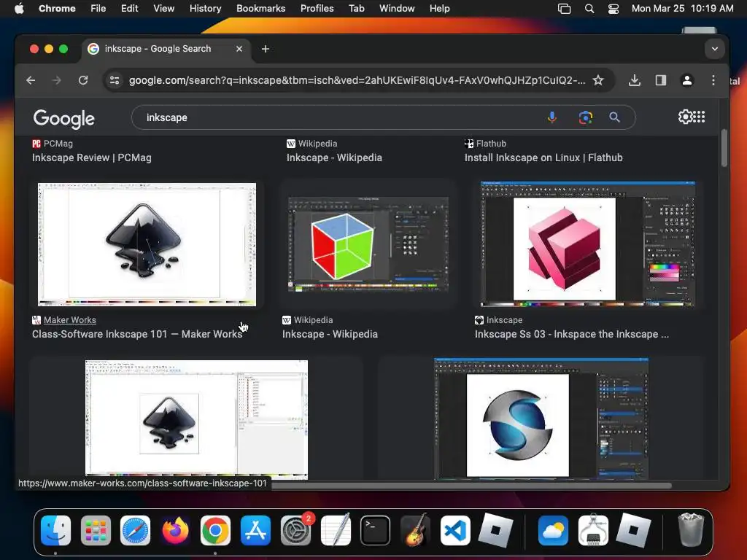Open the Google apps grid
The image size is (747, 560).
pyautogui.click(x=700, y=117)
